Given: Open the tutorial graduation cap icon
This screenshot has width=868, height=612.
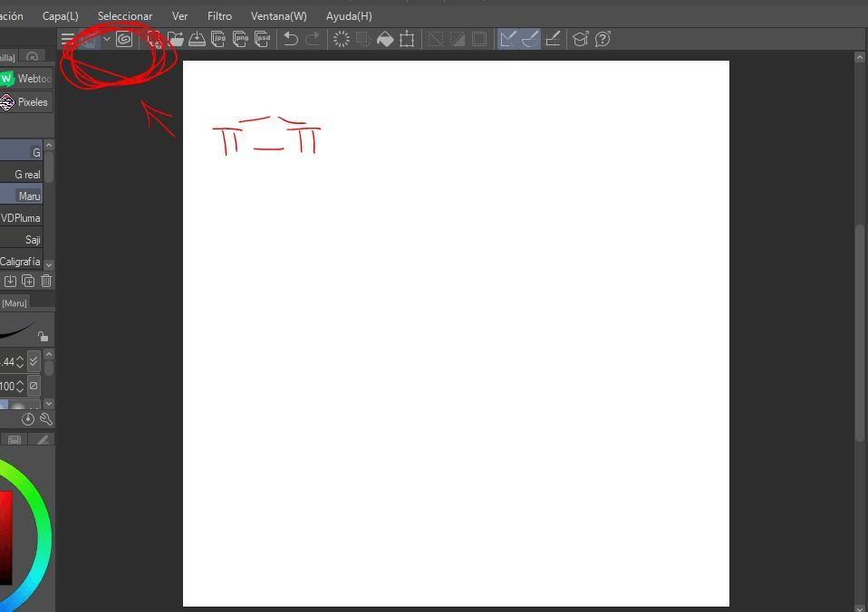Looking at the screenshot, I should [580, 39].
